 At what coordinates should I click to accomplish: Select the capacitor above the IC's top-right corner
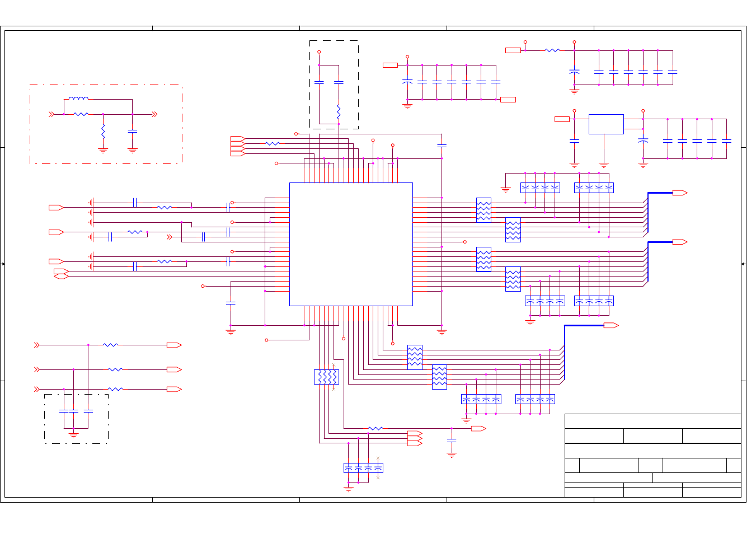442,146
